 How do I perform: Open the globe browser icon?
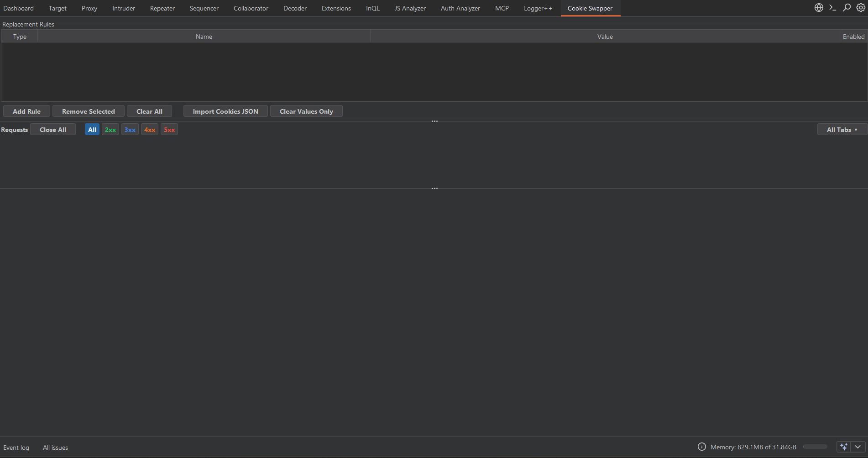click(x=819, y=8)
